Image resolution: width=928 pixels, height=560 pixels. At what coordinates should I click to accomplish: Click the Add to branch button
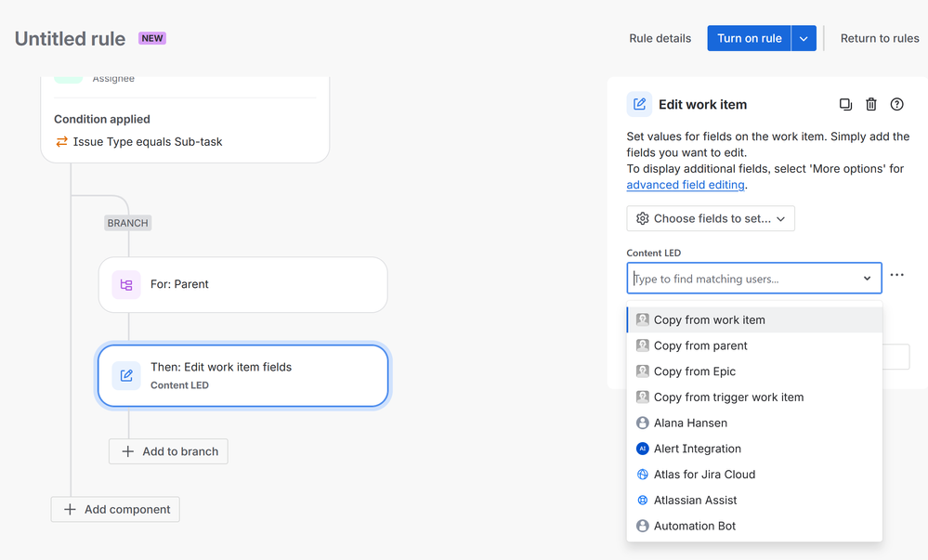(168, 451)
